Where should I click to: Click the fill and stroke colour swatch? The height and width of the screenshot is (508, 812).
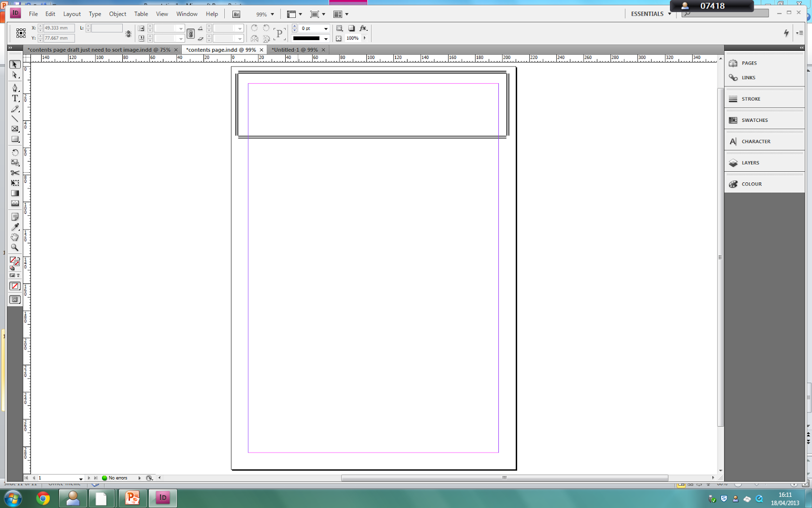coord(15,262)
